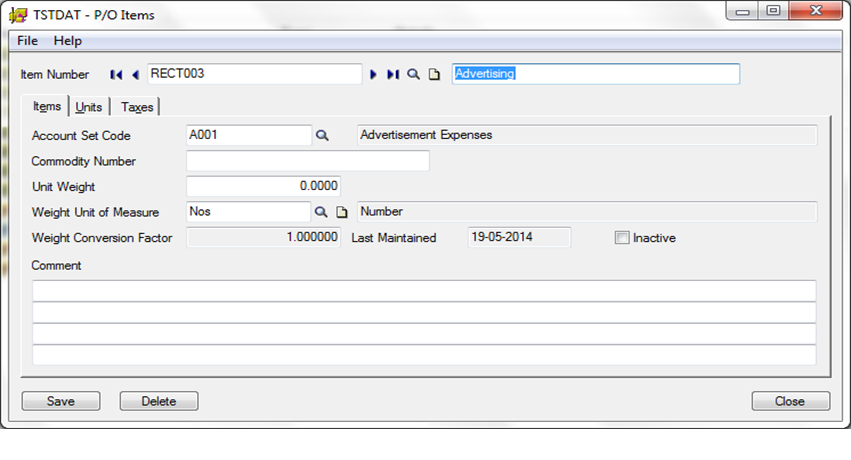Click the first Comment line
This screenshot has height=460, width=851.
point(424,291)
